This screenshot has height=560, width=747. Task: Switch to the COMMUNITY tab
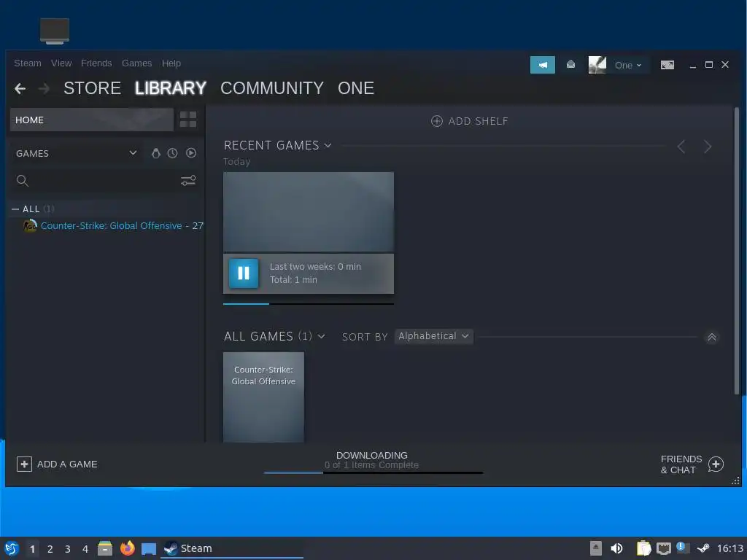pyautogui.click(x=272, y=88)
